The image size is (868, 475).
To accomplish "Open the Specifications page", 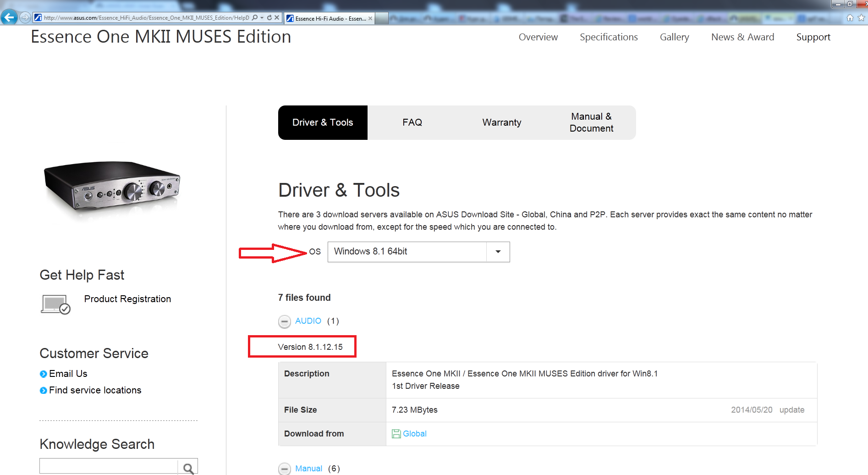I will (609, 37).
